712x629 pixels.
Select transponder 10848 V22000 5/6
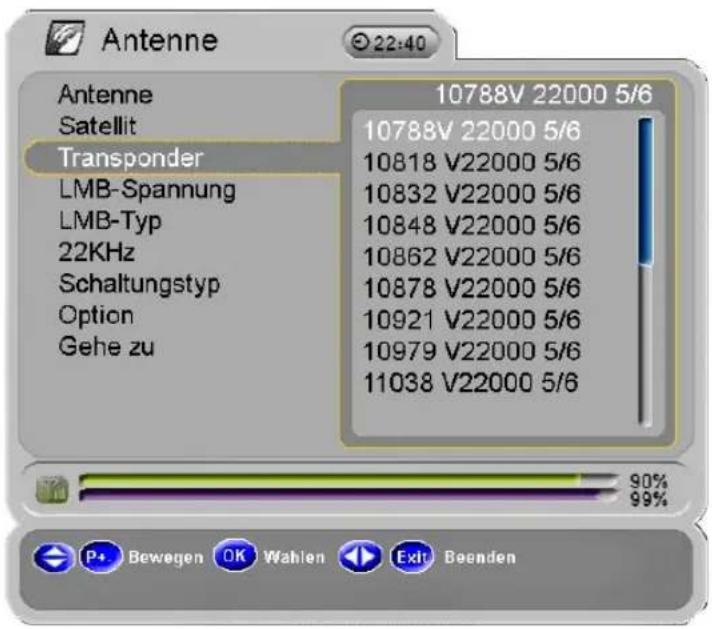coord(472,225)
